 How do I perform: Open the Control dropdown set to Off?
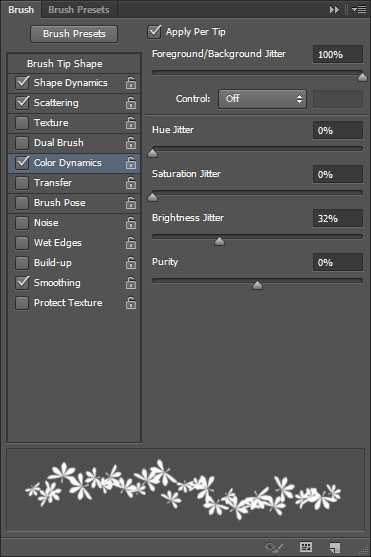[262, 99]
